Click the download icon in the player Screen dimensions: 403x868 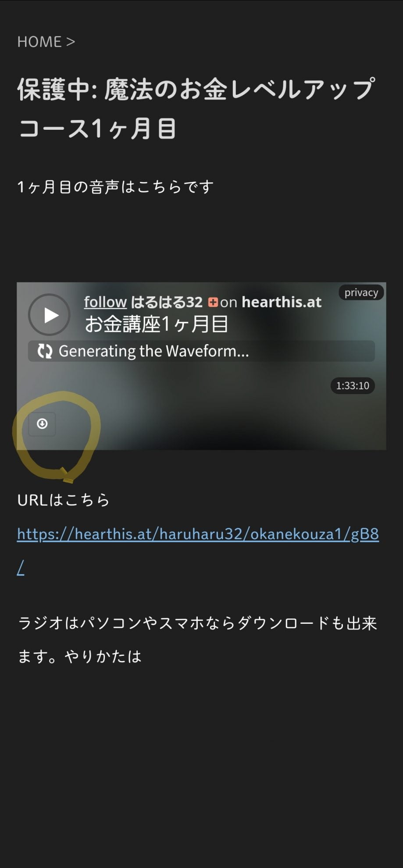[x=42, y=424]
